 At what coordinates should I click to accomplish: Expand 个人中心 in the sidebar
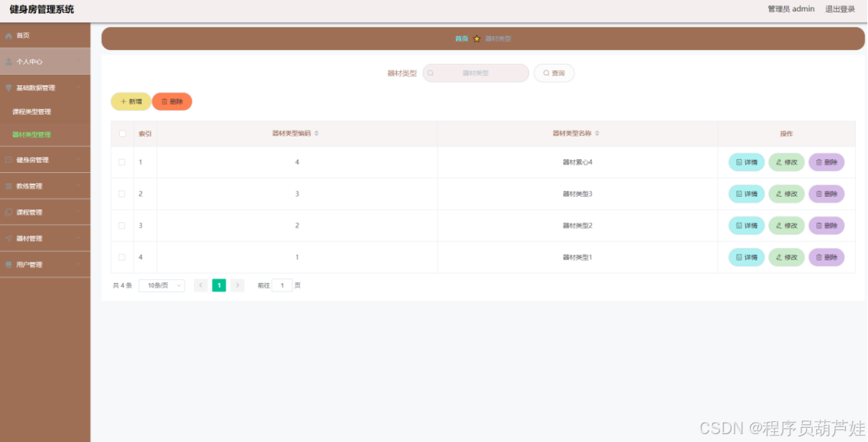pyautogui.click(x=45, y=62)
